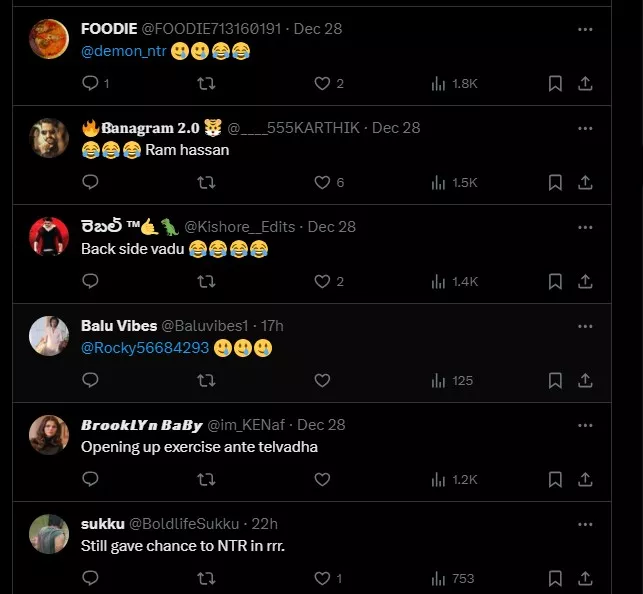The height and width of the screenshot is (594, 643).
Task: Open more options on Banagram 2.0 tweet
Action: [586, 128]
